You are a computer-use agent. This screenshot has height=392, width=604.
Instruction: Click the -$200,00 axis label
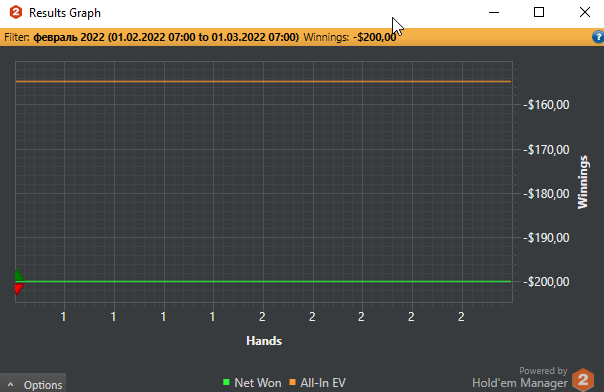pyautogui.click(x=547, y=282)
